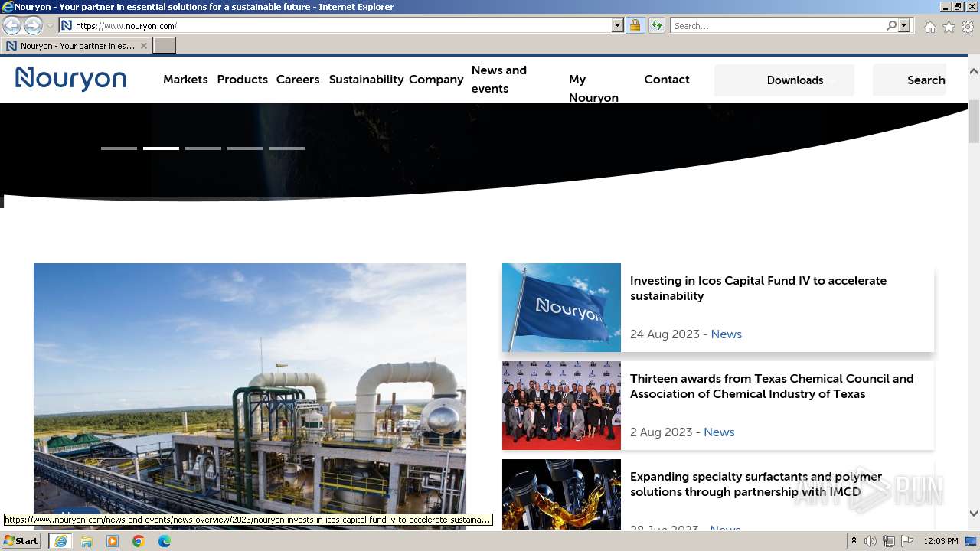Click the Action Center flag icon
980x551 pixels.
click(907, 541)
